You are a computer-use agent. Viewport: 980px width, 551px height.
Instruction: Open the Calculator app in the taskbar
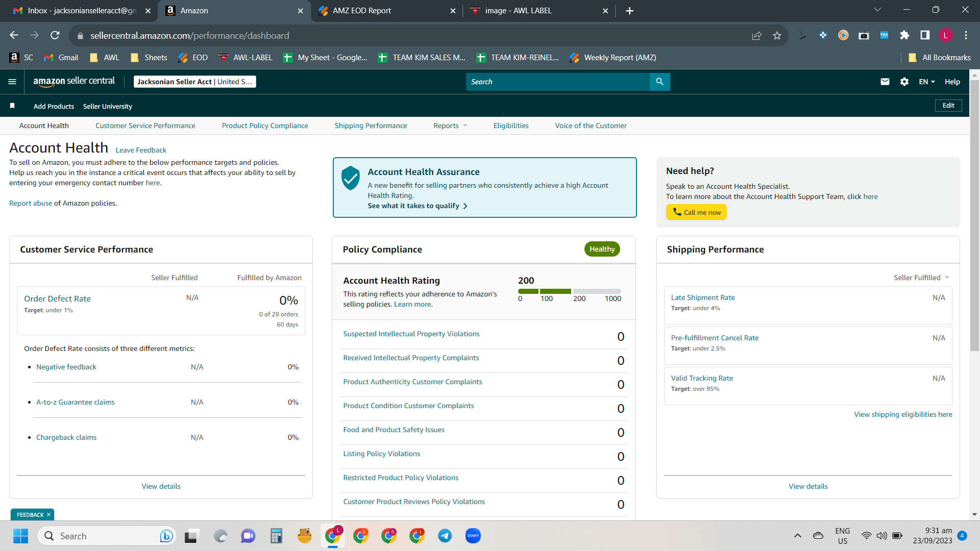pos(276,536)
